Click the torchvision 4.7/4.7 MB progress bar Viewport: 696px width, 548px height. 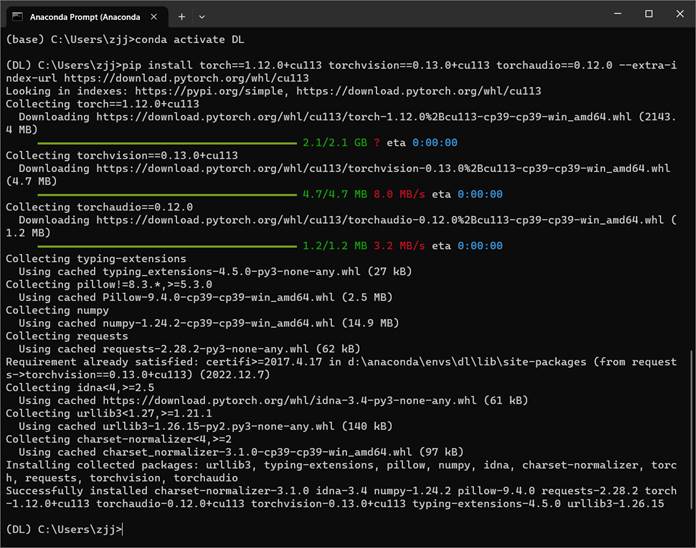pyautogui.click(x=167, y=194)
